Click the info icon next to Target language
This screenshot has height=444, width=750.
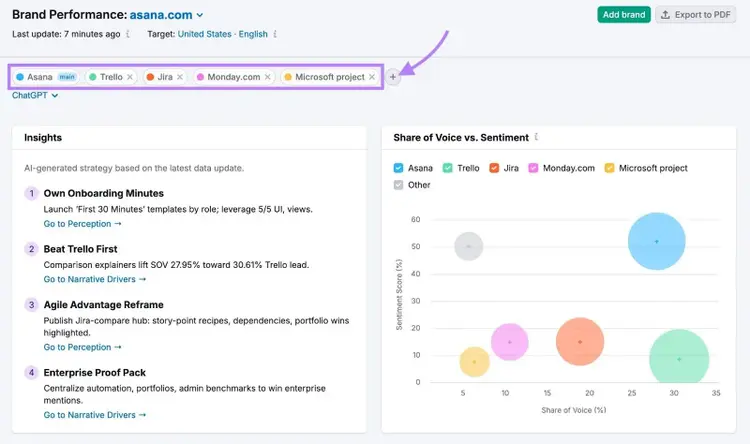275,34
